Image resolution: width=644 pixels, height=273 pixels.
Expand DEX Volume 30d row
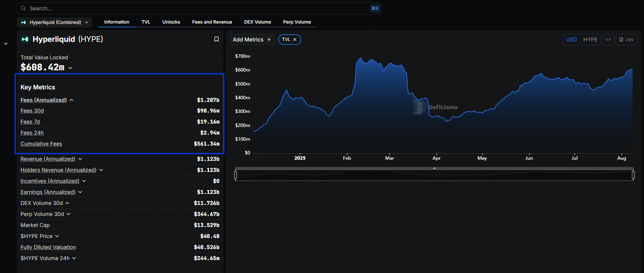tap(67, 203)
